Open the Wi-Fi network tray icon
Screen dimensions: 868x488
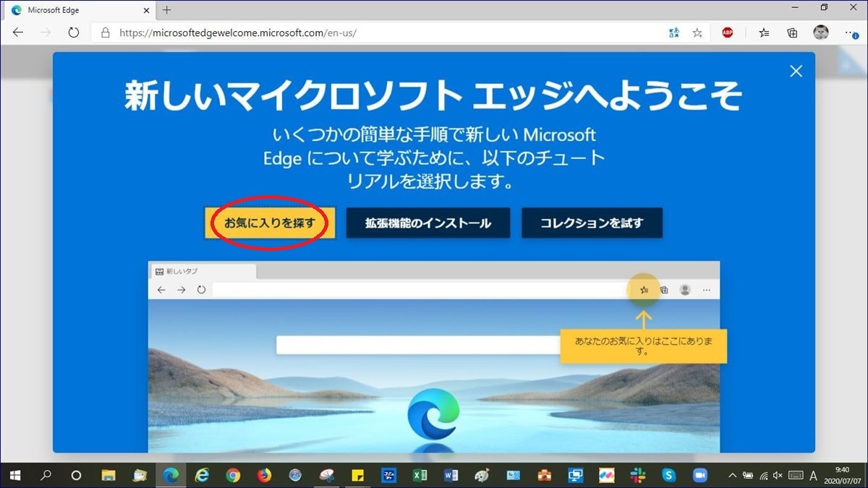763,475
